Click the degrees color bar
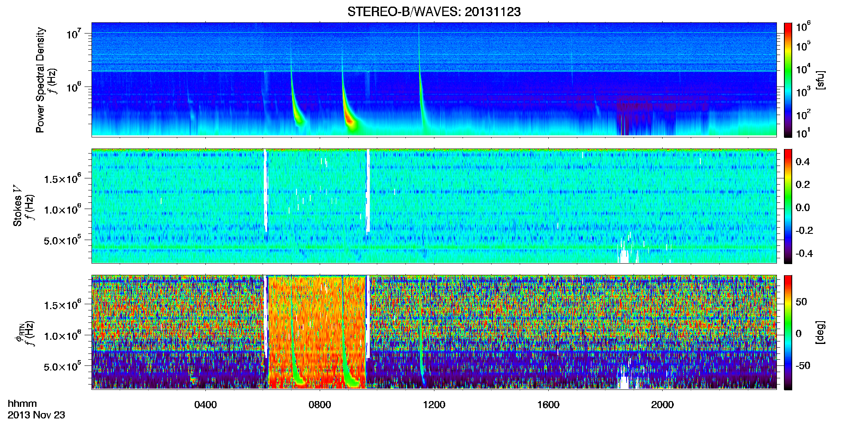The width and height of the screenshot is (868, 447). (788, 332)
